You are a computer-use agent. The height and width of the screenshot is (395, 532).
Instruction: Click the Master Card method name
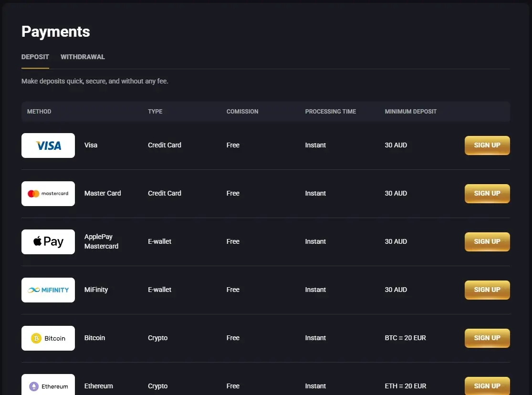103,193
